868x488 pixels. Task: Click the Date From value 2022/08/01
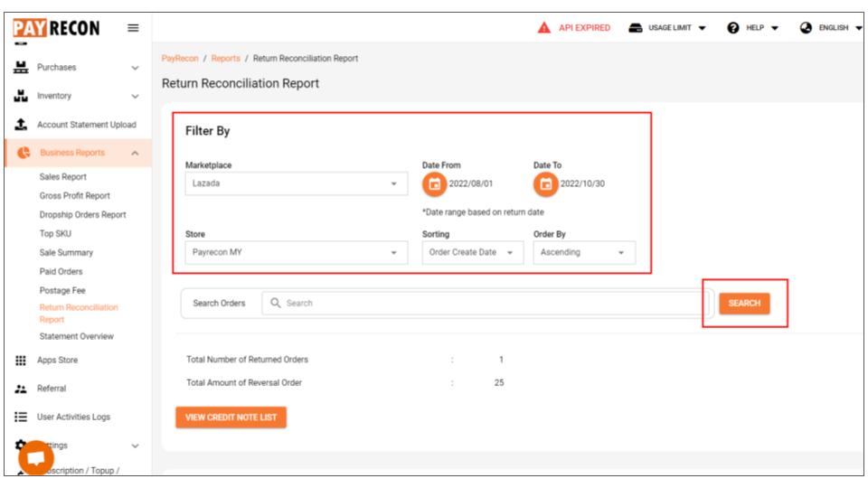470,183
